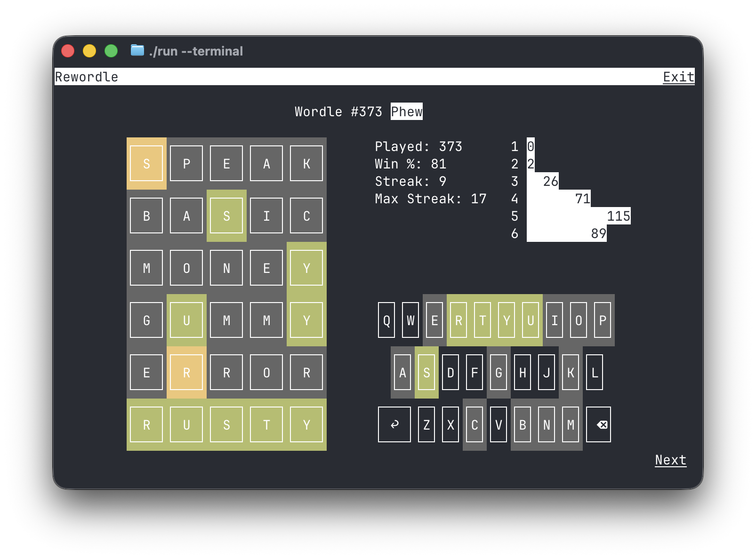Click the 115 bar for five guesses
The width and height of the screenshot is (756, 559).
[x=579, y=216]
